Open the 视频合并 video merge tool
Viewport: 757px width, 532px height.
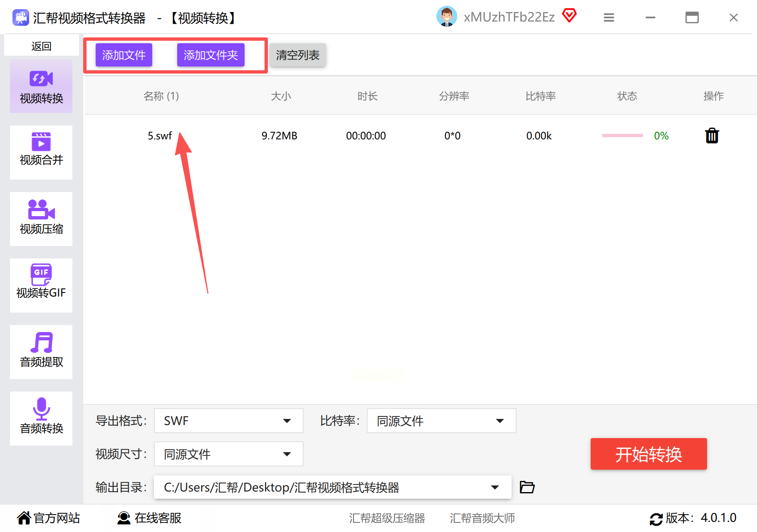click(x=41, y=152)
